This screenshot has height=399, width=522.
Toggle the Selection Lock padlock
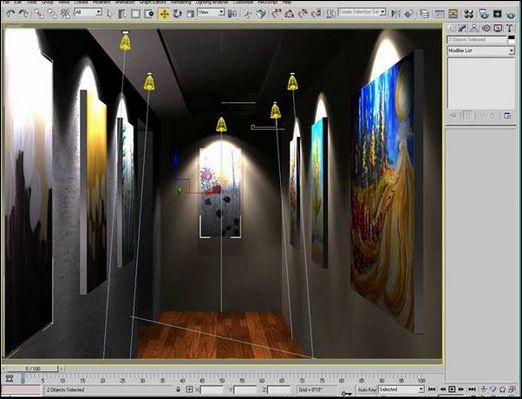pyautogui.click(x=178, y=389)
